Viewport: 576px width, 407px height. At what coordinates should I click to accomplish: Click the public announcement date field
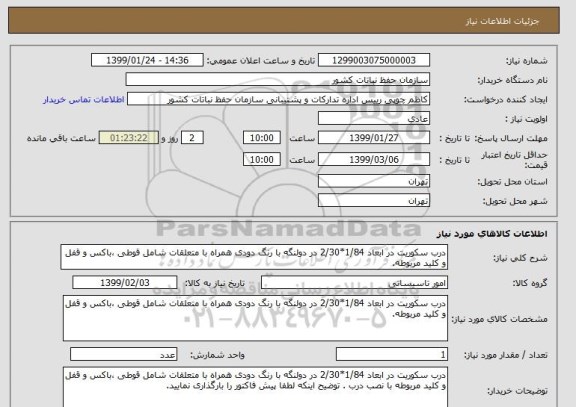[x=147, y=60]
